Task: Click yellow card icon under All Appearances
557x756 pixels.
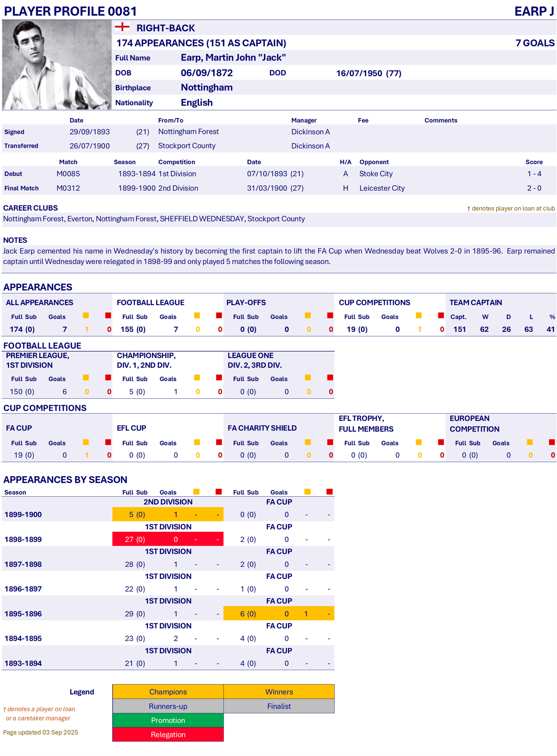Action: point(86,316)
